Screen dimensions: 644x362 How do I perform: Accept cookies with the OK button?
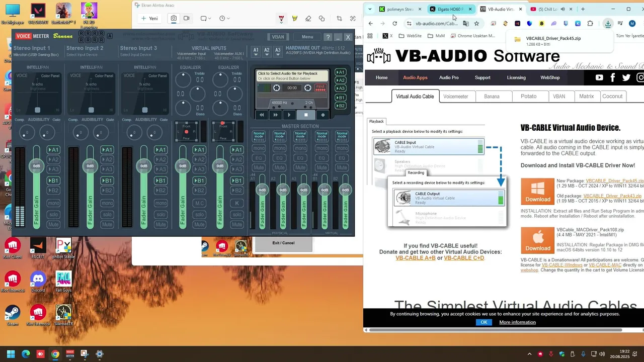pos(484,322)
